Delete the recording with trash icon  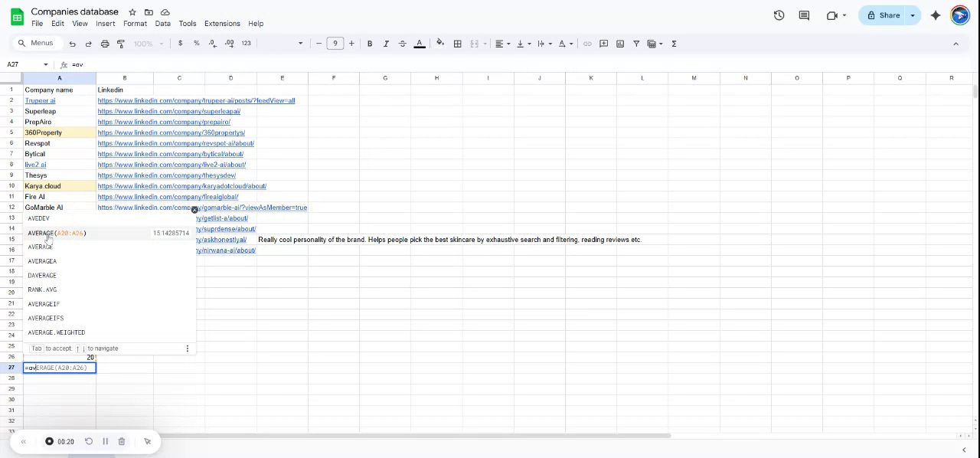(122, 441)
